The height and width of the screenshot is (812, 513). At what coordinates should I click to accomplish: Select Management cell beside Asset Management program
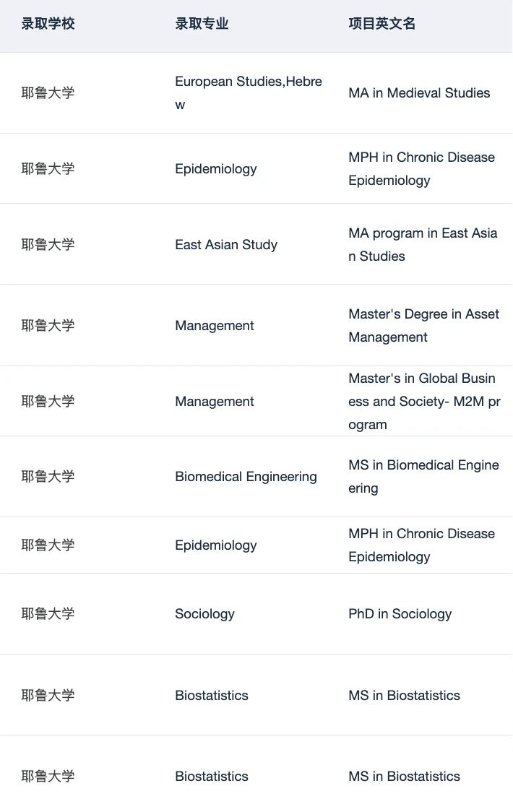[x=215, y=325]
